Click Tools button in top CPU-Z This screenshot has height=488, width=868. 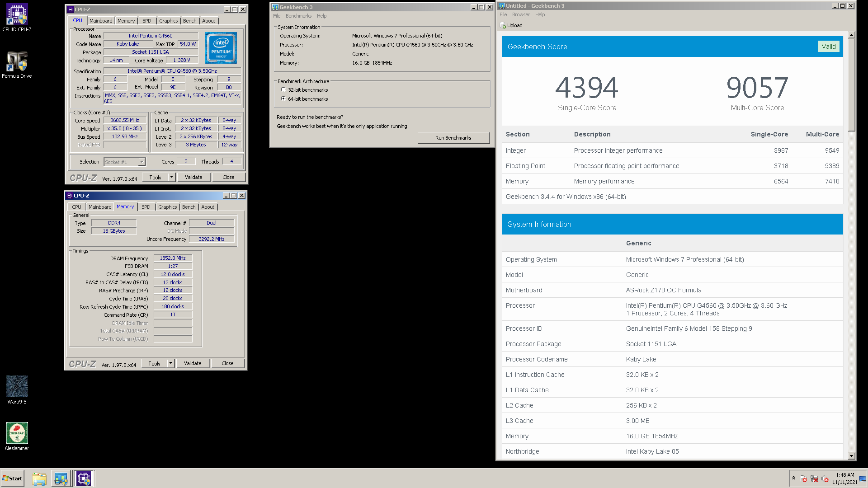[155, 177]
